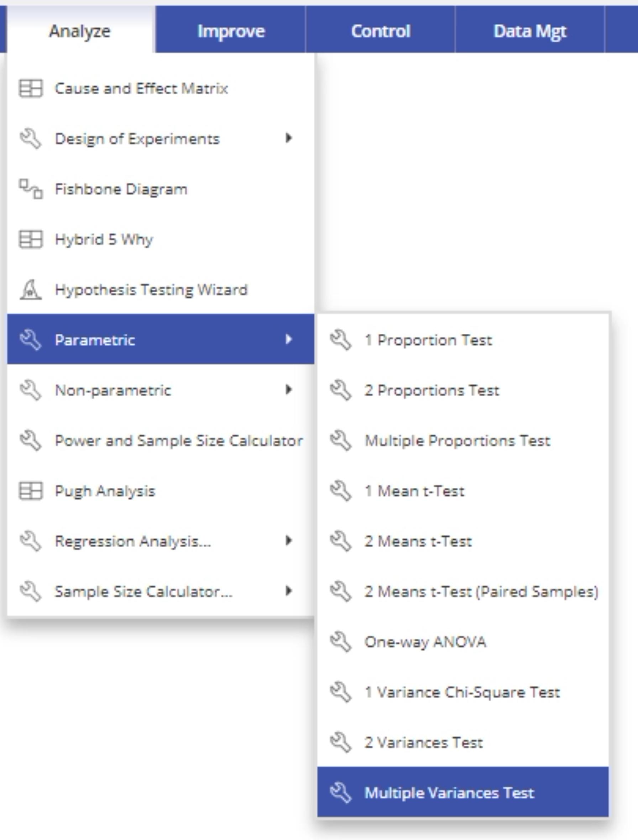
Task: Open the Control tab
Action: [x=380, y=31]
